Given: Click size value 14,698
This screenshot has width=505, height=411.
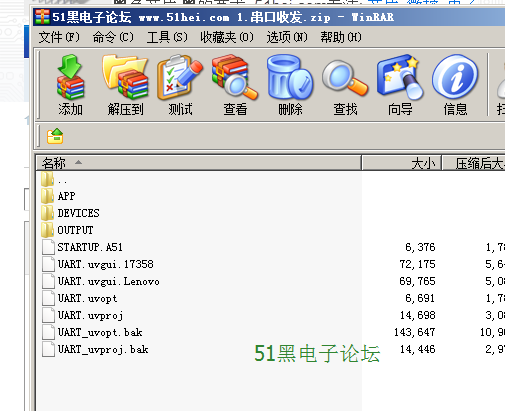Looking at the screenshot, I should pos(417,315).
